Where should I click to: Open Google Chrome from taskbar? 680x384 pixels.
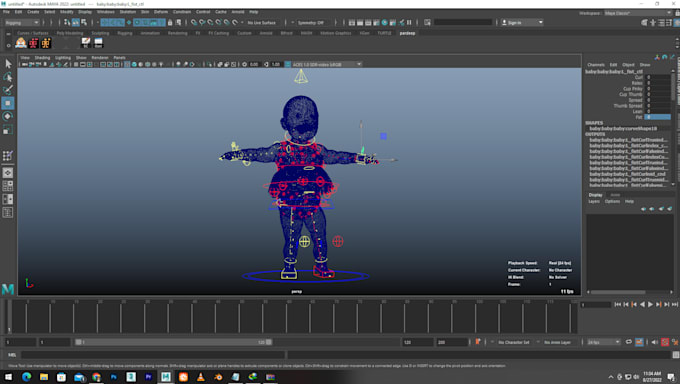pos(96,377)
